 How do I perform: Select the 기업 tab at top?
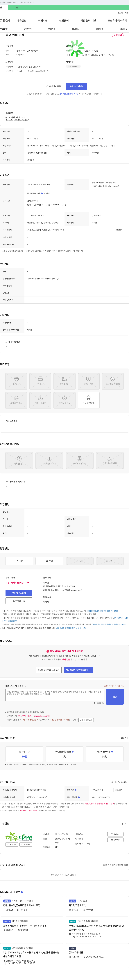point(16,8)
